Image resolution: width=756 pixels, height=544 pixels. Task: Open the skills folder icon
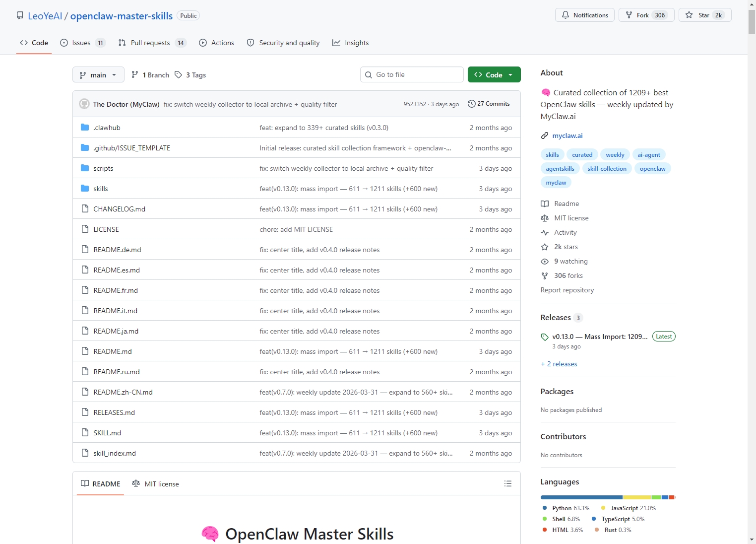point(85,189)
